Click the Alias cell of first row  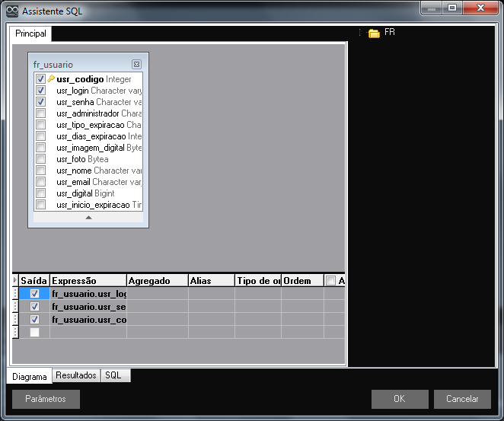pos(211,293)
